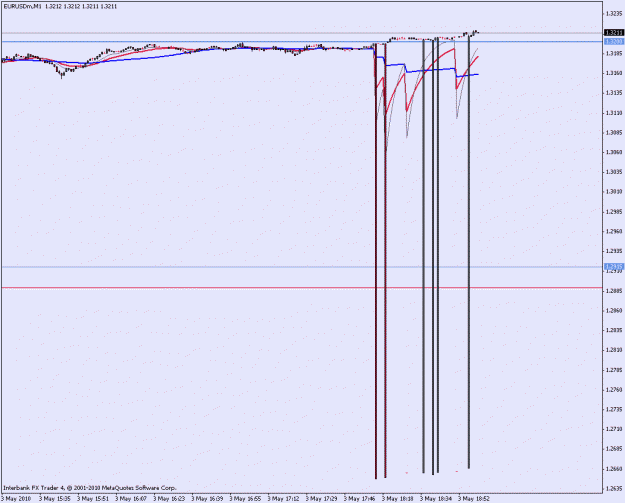Click the 3 May 18:34 time label
The height and width of the screenshot is (503, 625).
pos(436,498)
